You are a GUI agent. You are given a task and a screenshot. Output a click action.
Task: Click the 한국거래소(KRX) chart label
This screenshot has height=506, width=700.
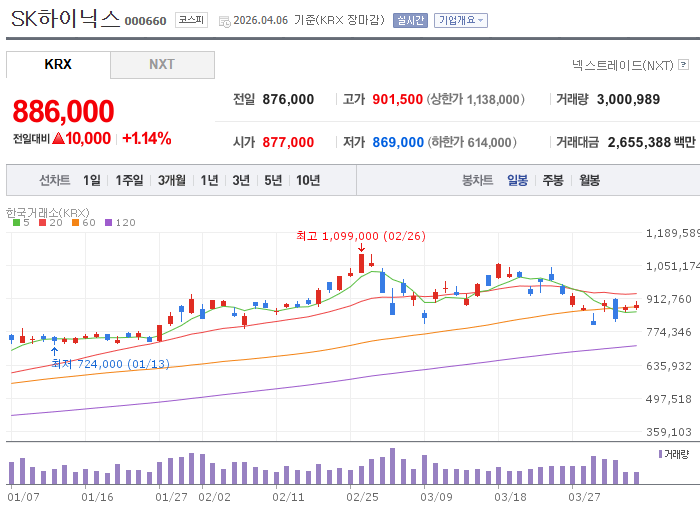tap(48, 213)
